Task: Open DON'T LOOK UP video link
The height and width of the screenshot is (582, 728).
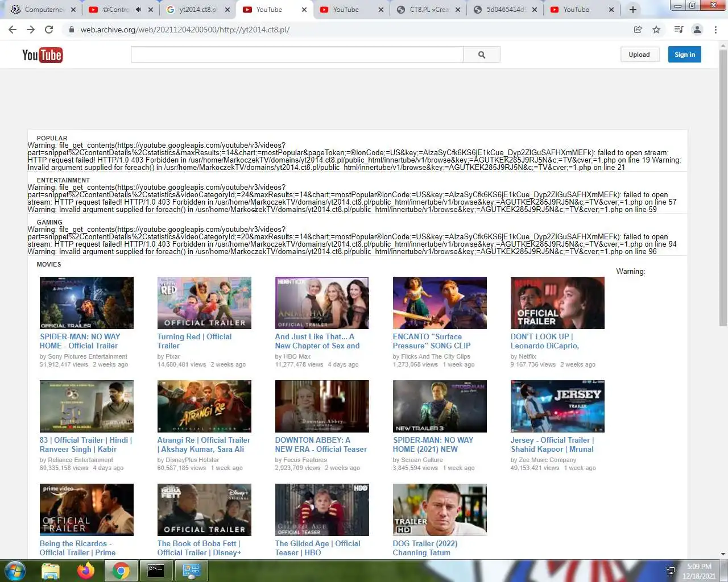Action: [544, 341]
